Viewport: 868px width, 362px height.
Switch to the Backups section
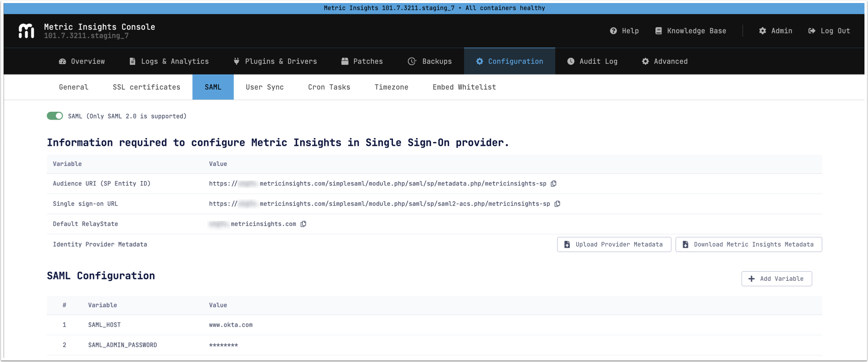click(430, 62)
